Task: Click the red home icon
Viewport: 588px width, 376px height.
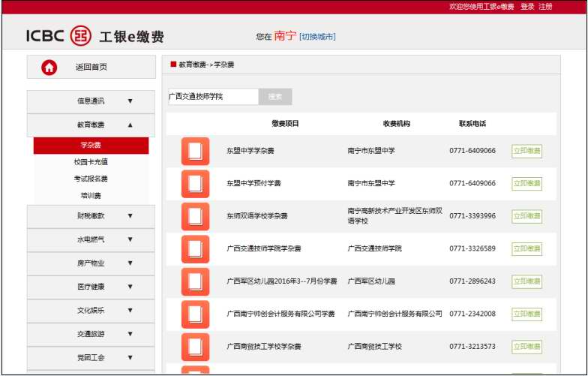Action: point(49,68)
